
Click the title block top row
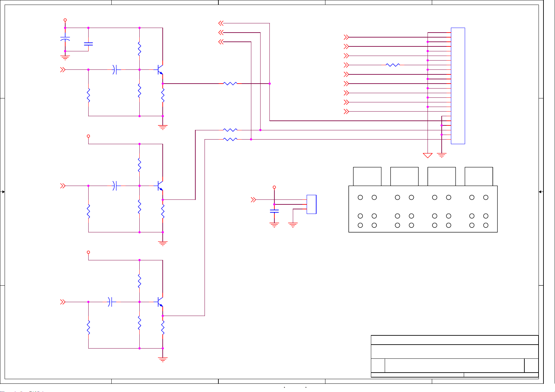455,340
